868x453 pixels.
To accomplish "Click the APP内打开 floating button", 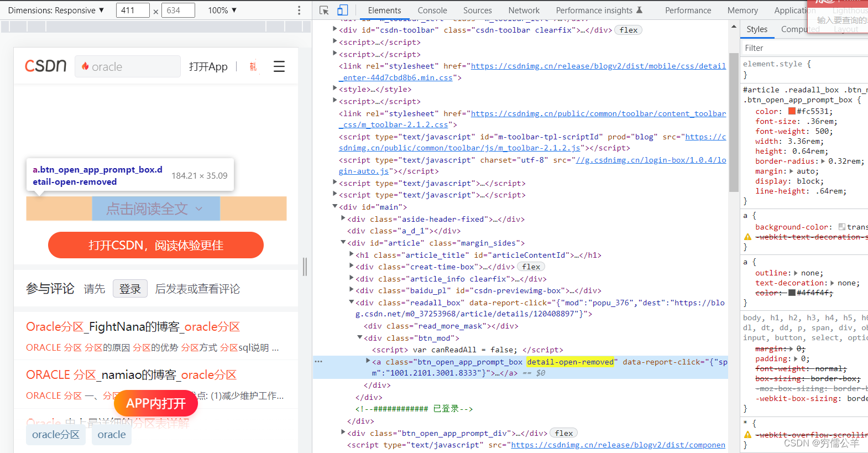I will tap(156, 403).
